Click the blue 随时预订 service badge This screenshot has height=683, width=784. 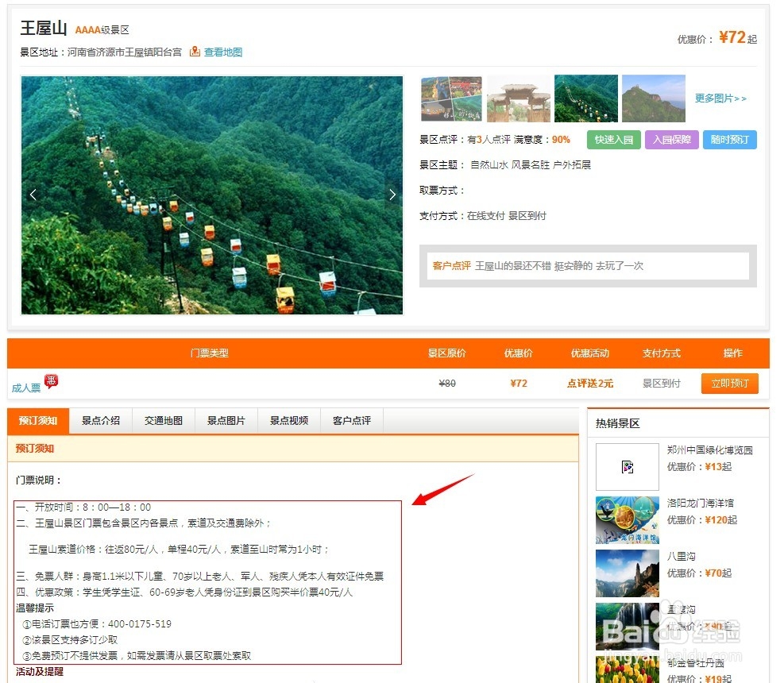pyautogui.click(x=729, y=139)
